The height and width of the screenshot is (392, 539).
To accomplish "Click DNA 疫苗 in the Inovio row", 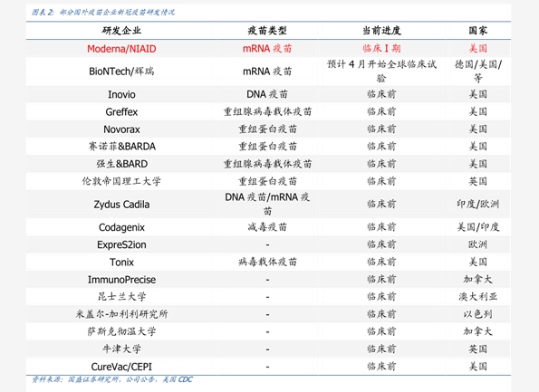I will (x=267, y=94).
